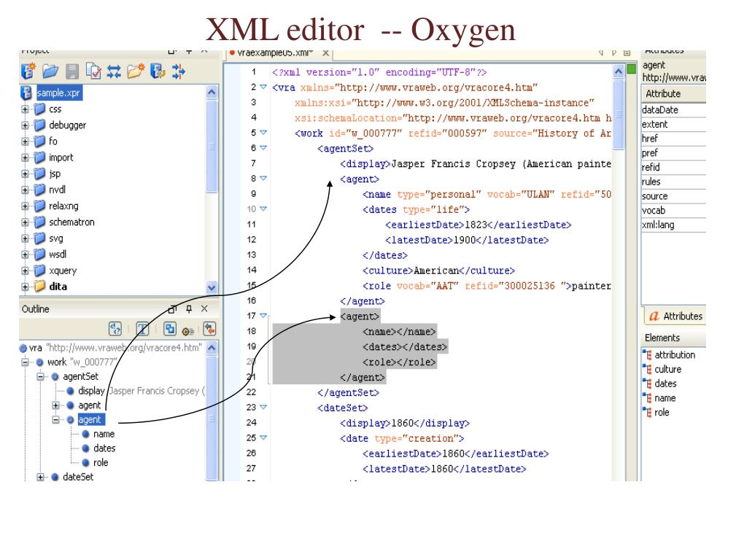Select the import folder
Image resolution: width=747 pixels, height=560 pixels.
(61, 157)
